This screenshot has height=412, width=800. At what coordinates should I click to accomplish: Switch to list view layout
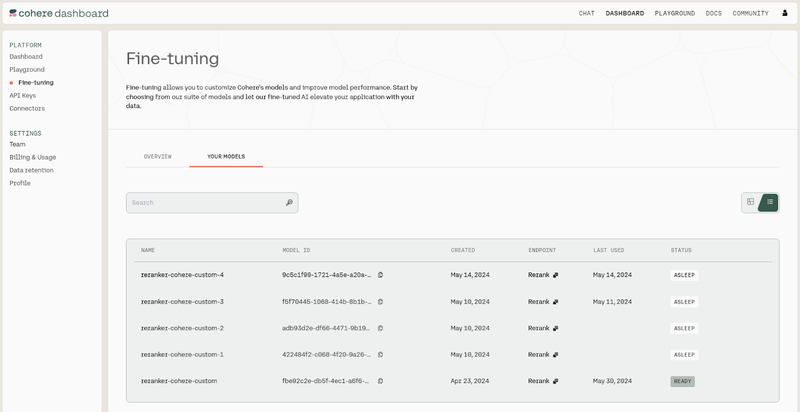point(769,202)
